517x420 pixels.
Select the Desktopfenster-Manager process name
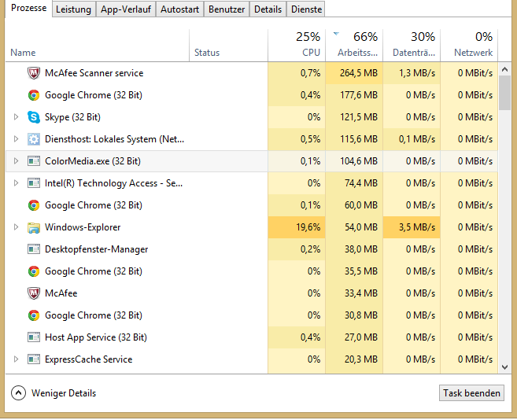(96, 249)
